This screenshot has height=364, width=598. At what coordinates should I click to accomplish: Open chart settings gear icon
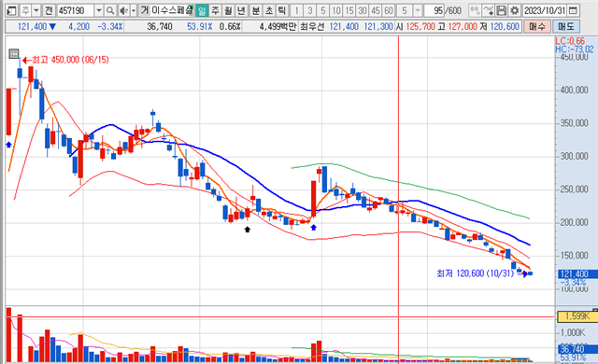[x=515, y=10]
